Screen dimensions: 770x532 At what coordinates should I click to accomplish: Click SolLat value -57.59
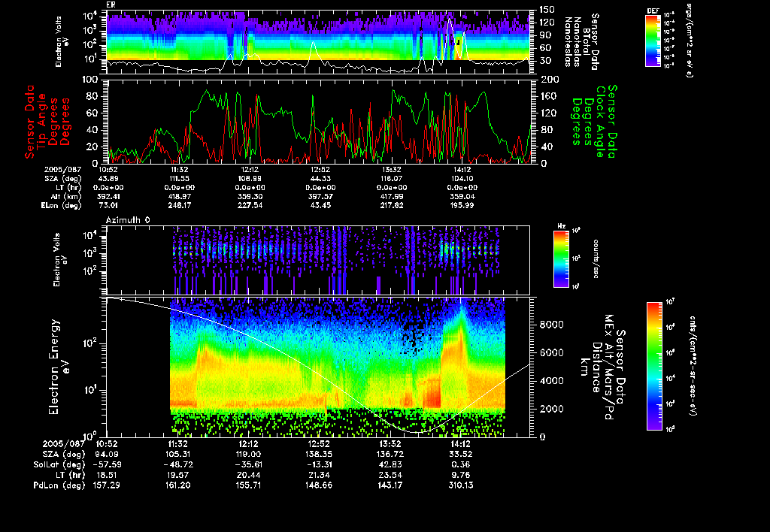[x=106, y=465]
